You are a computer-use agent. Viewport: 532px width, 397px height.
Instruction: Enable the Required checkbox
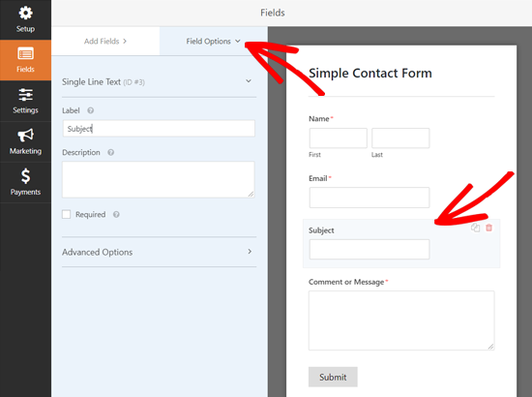[66, 214]
